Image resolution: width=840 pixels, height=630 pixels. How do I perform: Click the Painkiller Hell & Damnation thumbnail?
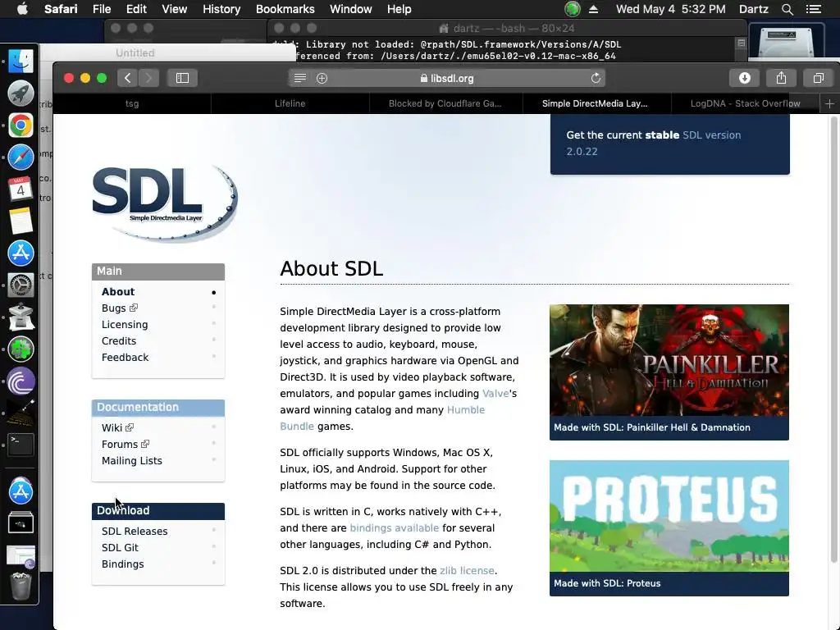[669, 360]
